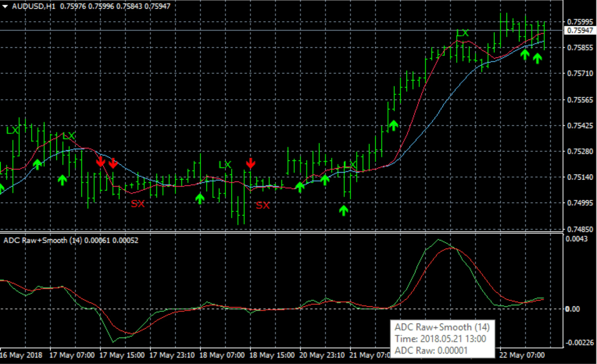
Task: Click the AUDUSD,H1 symbol title text
Action: (x=34, y=6)
